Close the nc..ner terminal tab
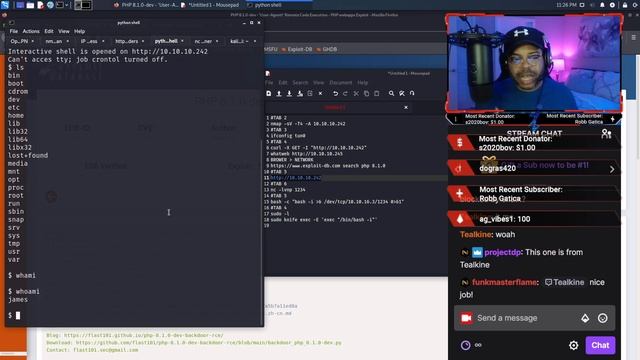 pyautogui.click(x=217, y=41)
